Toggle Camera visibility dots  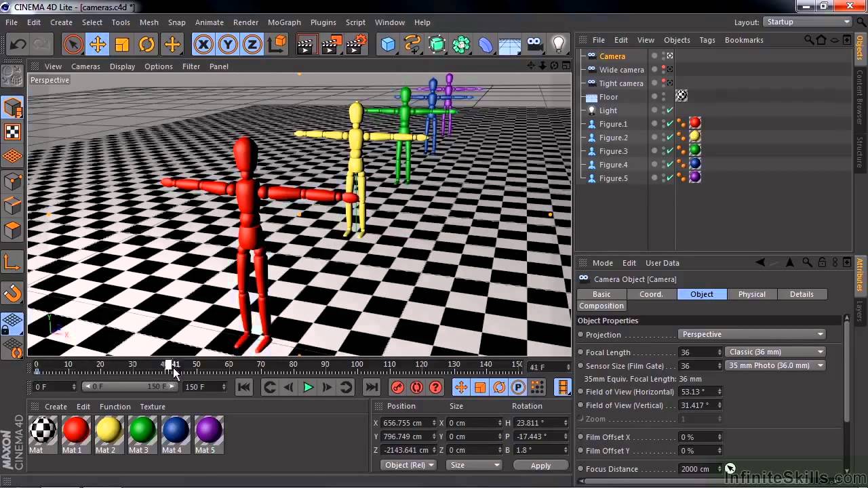click(663, 56)
